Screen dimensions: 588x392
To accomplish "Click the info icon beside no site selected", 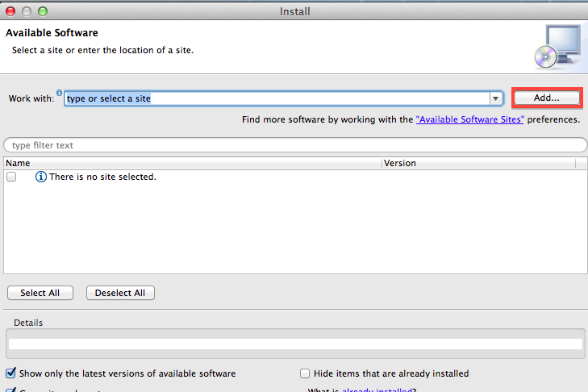I will [41, 177].
